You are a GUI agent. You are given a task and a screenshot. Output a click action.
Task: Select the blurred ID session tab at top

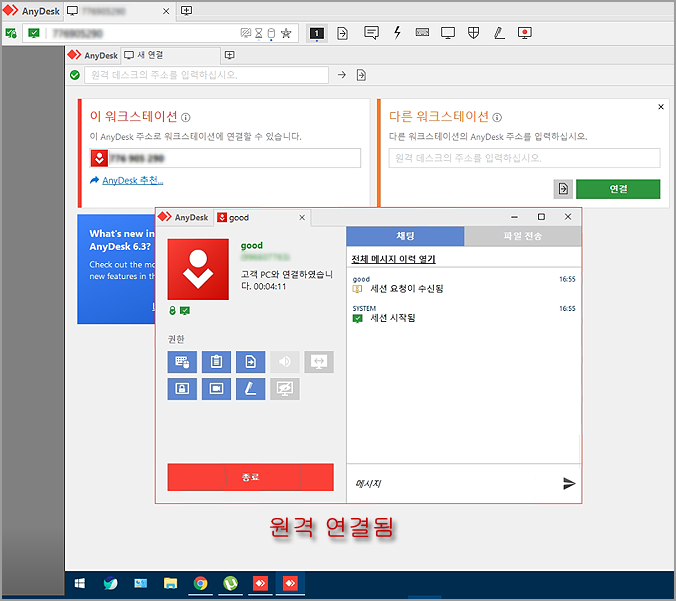tap(119, 11)
